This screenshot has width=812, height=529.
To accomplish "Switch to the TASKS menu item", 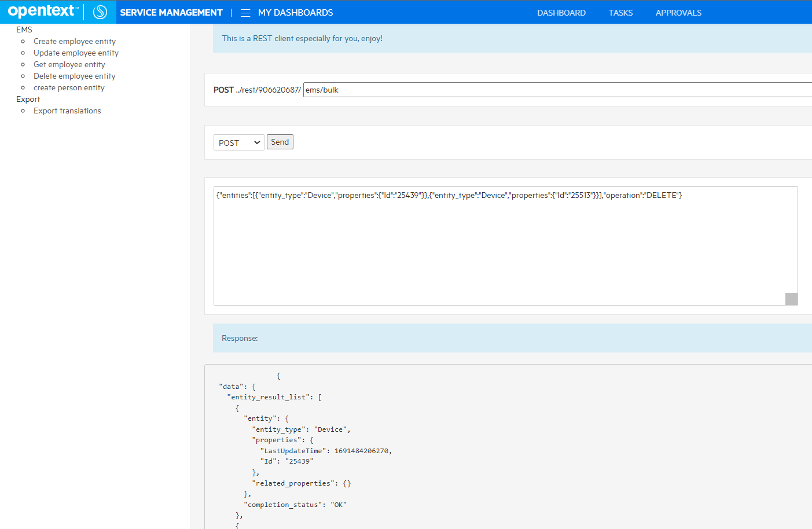I will (620, 12).
